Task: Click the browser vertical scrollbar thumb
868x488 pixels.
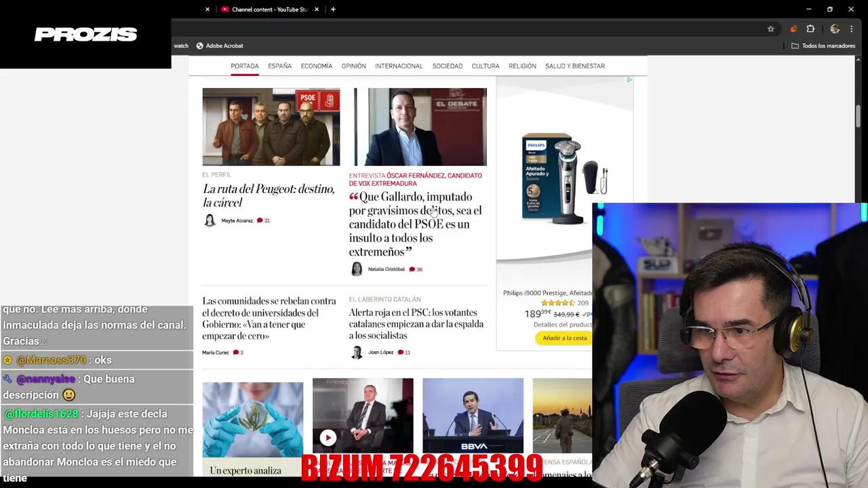Action: (857, 116)
